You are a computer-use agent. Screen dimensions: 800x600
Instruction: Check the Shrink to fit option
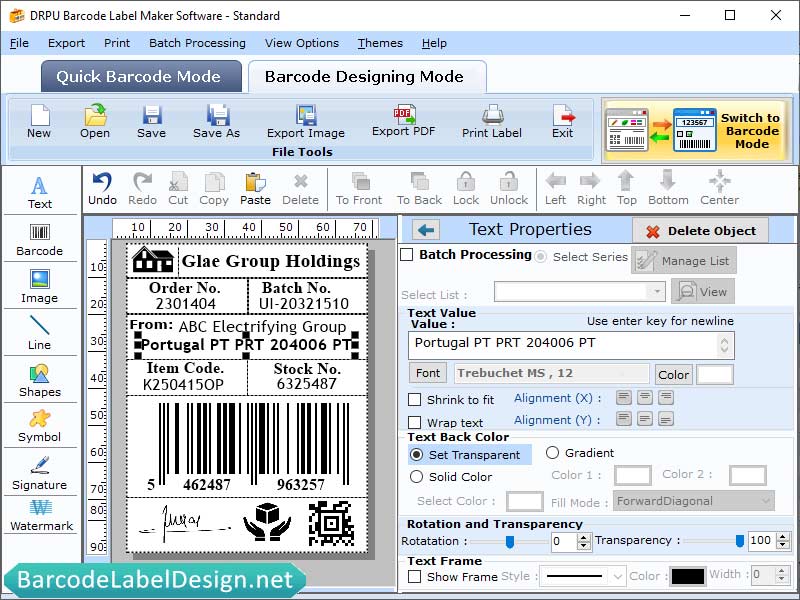[x=415, y=400]
